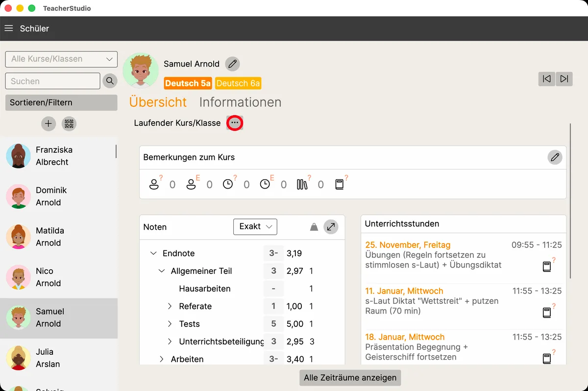The height and width of the screenshot is (391, 588).
Task: Expand the Unterrichtsbeteiligung grade node
Action: 170,342
